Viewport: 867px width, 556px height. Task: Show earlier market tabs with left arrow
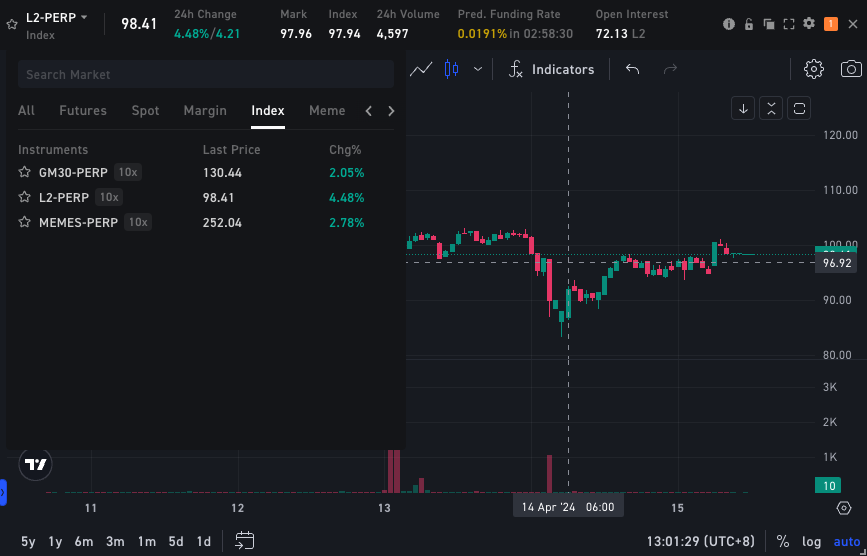[369, 111]
